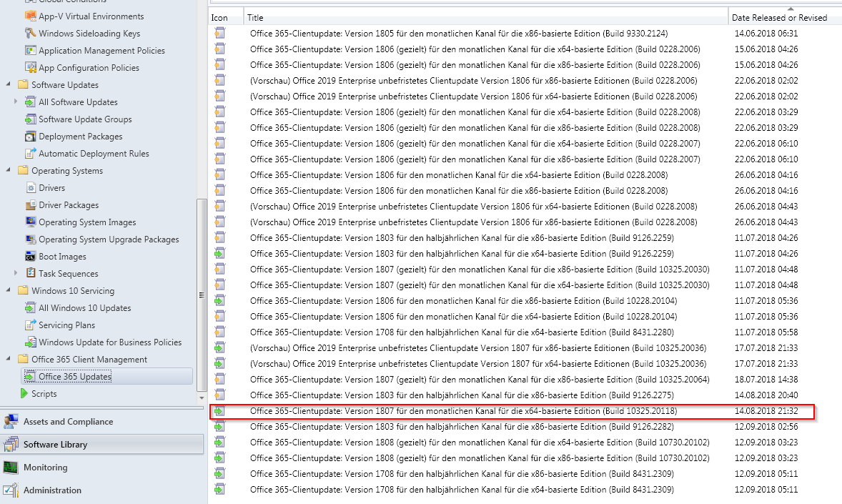Click the Assets and Compliance workspace icon
The width and height of the screenshot is (842, 504).
coord(11,422)
